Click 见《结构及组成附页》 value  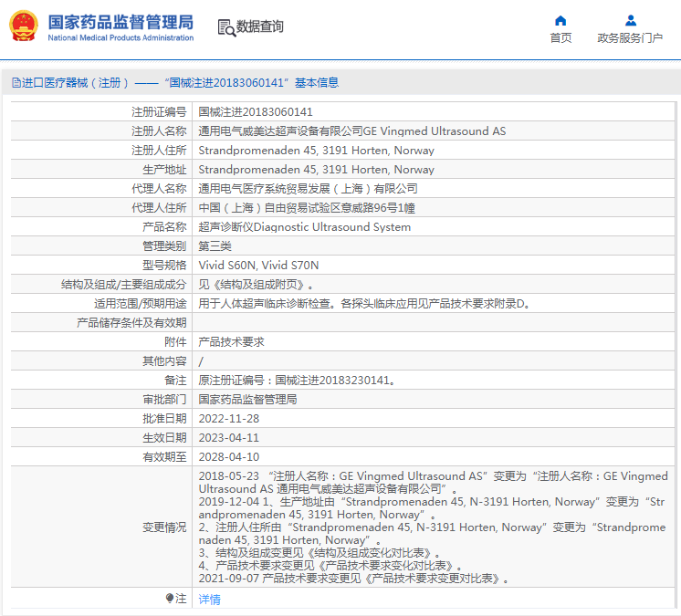tap(256, 285)
